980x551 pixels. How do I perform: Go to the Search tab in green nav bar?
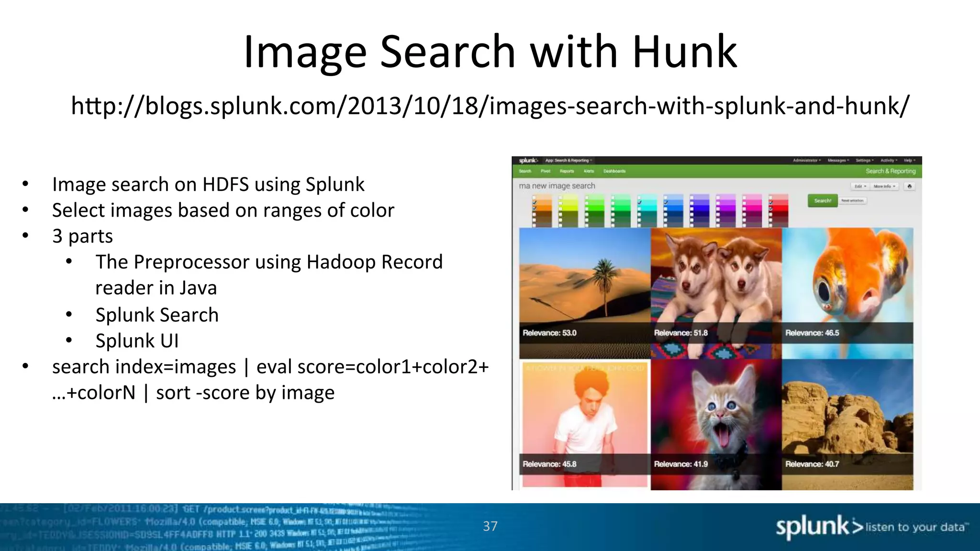(x=525, y=171)
